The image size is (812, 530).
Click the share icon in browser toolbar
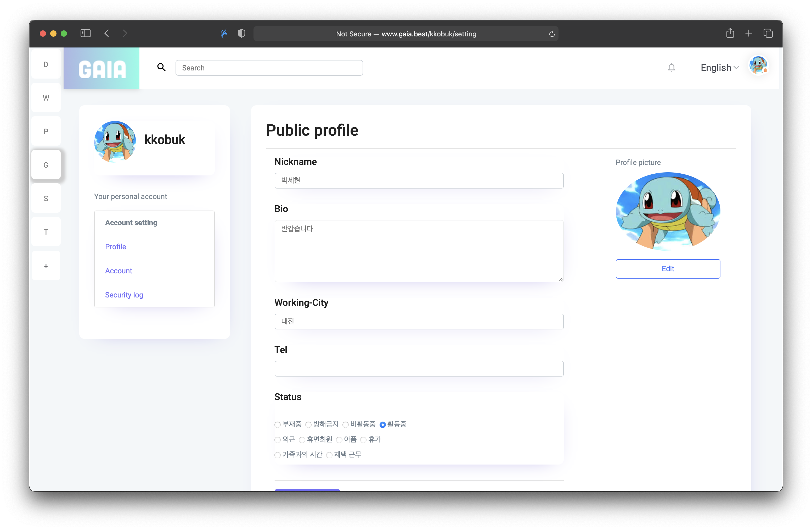(x=730, y=33)
